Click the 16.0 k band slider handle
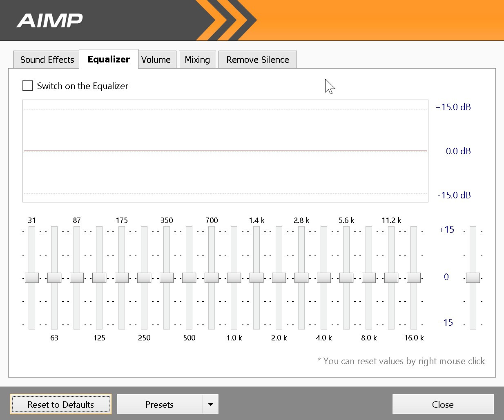 [x=414, y=278]
